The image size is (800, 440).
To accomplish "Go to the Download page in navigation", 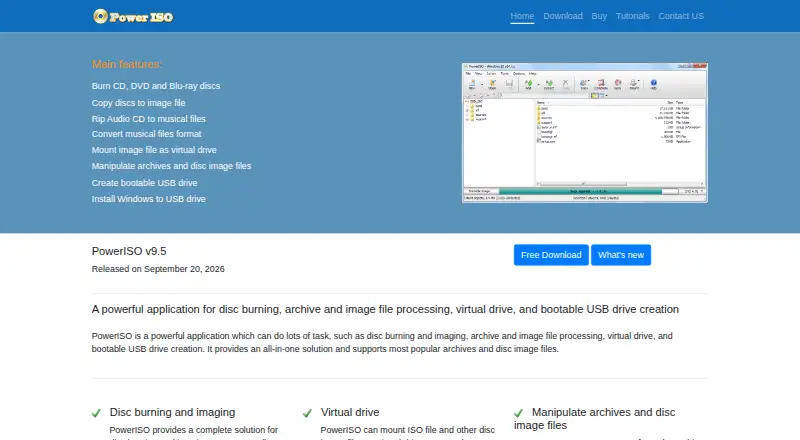I will pos(563,16).
